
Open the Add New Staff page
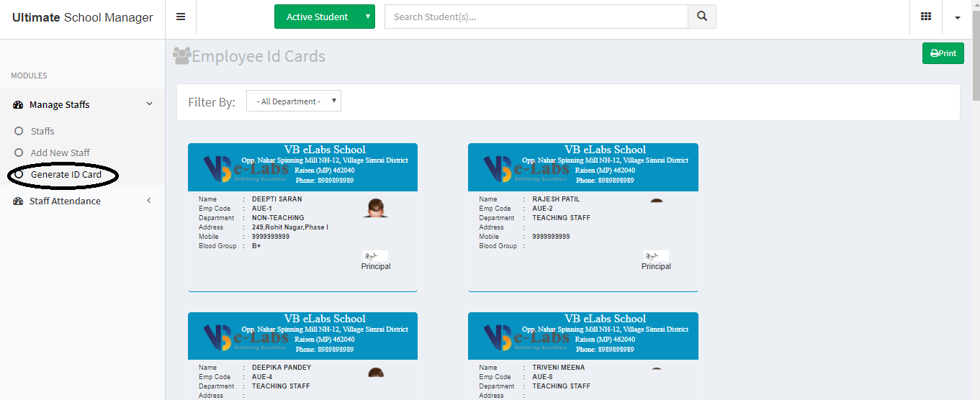coord(60,153)
